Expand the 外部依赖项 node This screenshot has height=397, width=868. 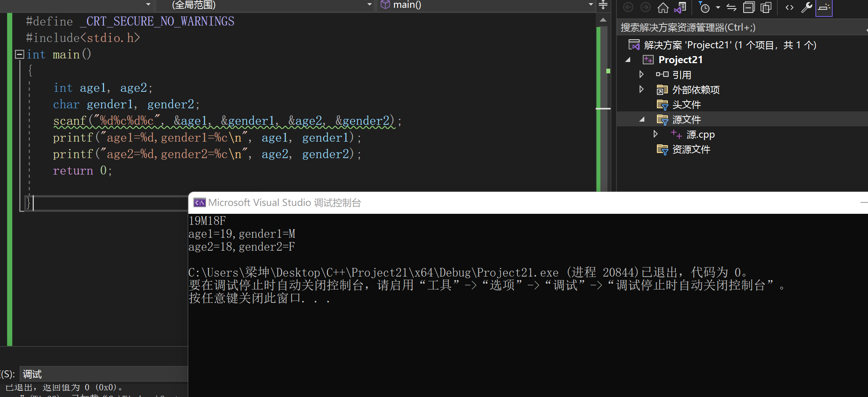(x=642, y=89)
